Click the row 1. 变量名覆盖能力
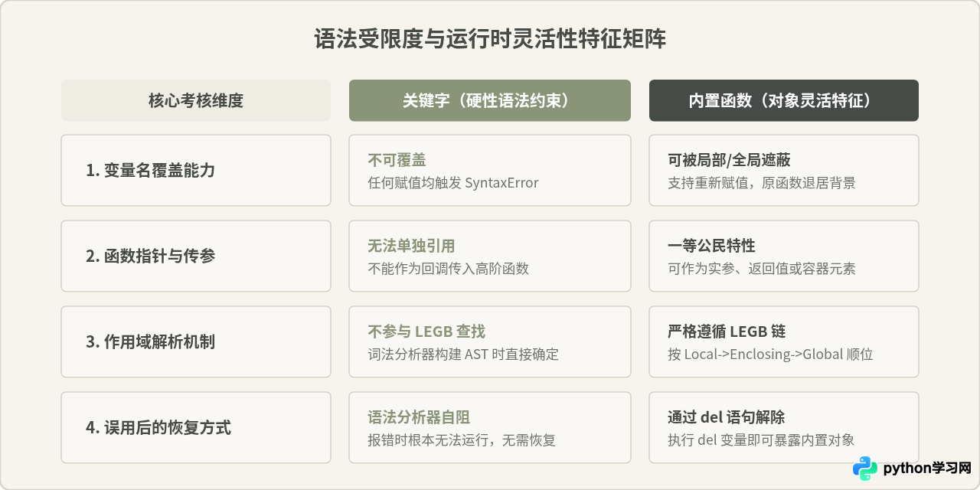 (x=196, y=170)
